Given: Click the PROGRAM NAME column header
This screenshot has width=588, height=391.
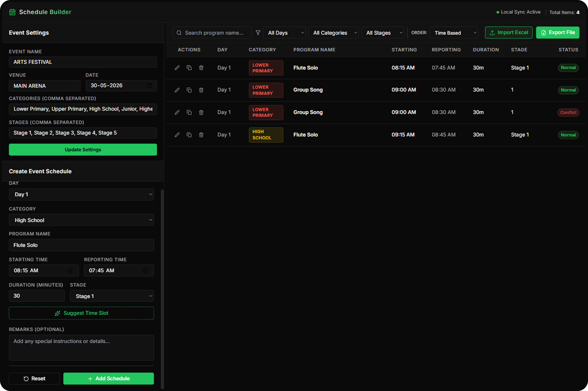Looking at the screenshot, I should coord(314,50).
